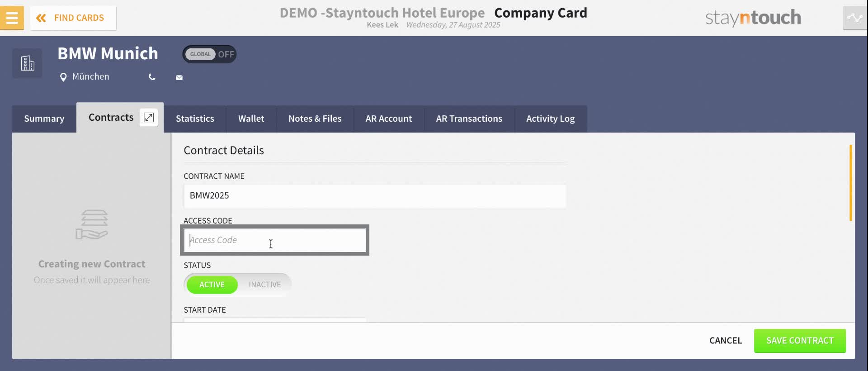Image resolution: width=868 pixels, height=371 pixels.
Task: Click the München city text
Action: point(91,77)
